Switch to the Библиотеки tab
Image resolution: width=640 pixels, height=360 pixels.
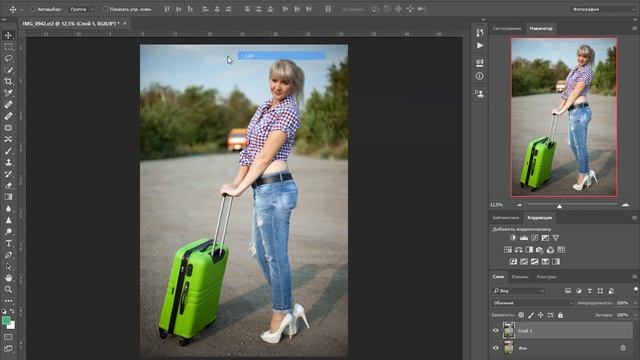coord(506,218)
